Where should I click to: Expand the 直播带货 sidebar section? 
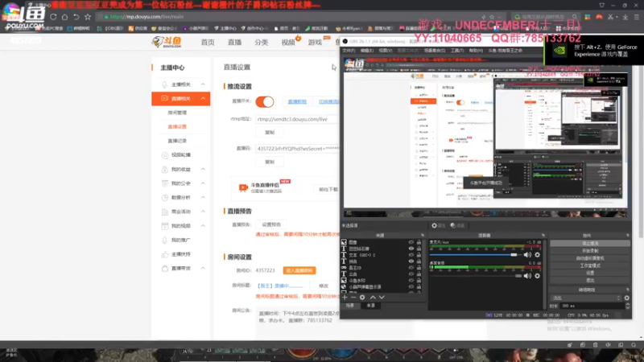click(x=203, y=268)
